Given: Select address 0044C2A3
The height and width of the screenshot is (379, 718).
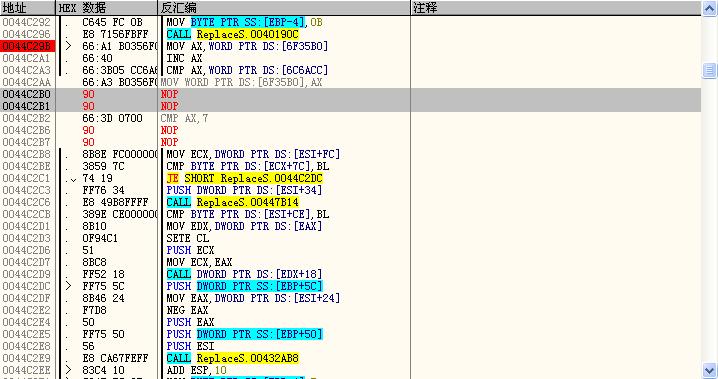Looking at the screenshot, I should pos(27,70).
